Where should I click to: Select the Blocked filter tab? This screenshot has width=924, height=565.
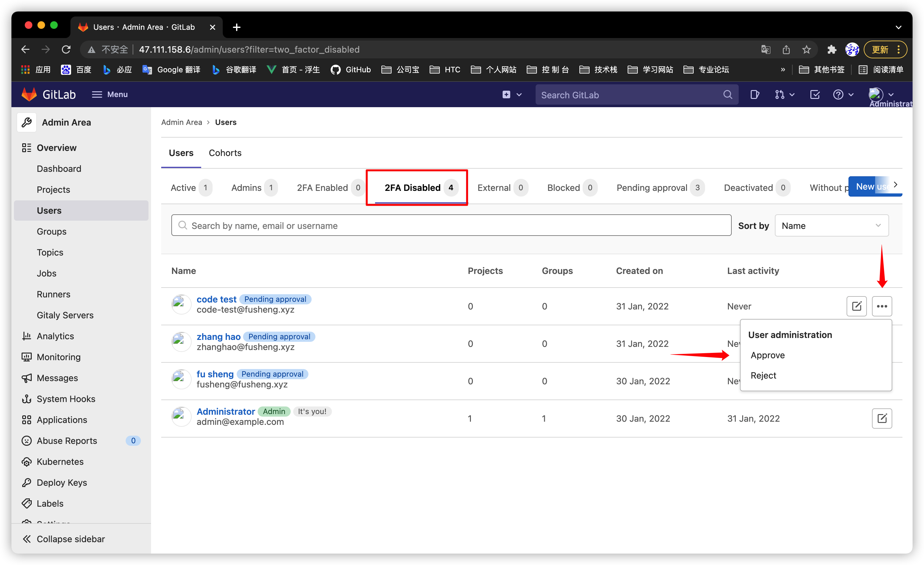point(571,188)
